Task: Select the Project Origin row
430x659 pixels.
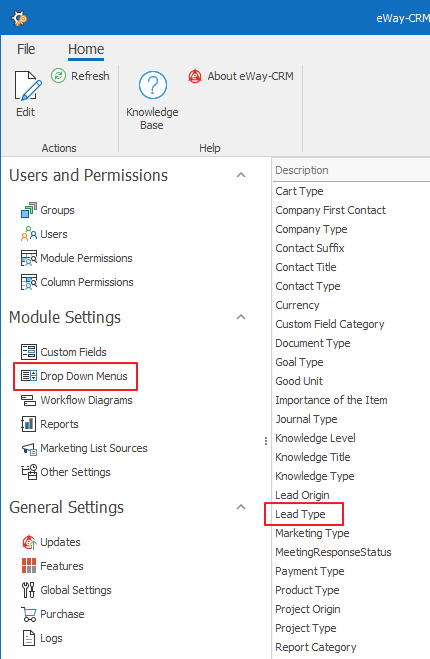Action: pos(351,609)
